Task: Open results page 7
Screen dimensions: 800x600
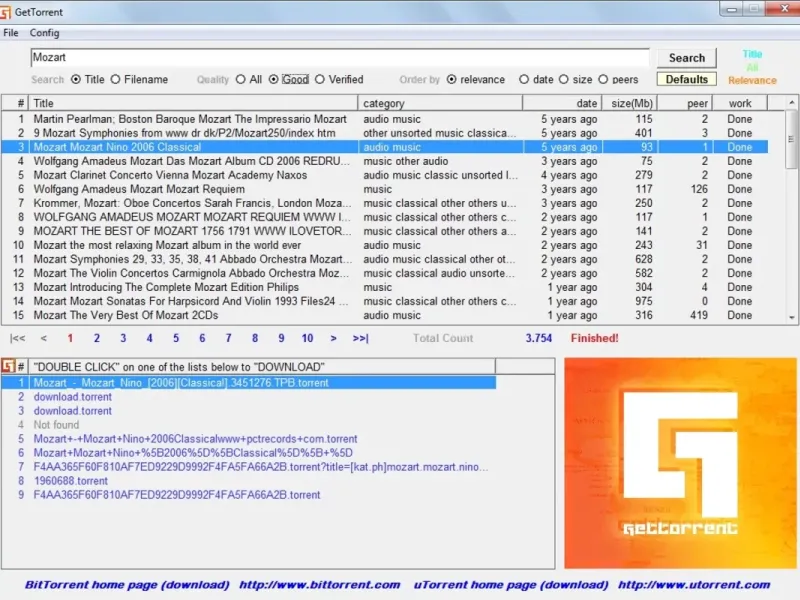Action: point(229,338)
